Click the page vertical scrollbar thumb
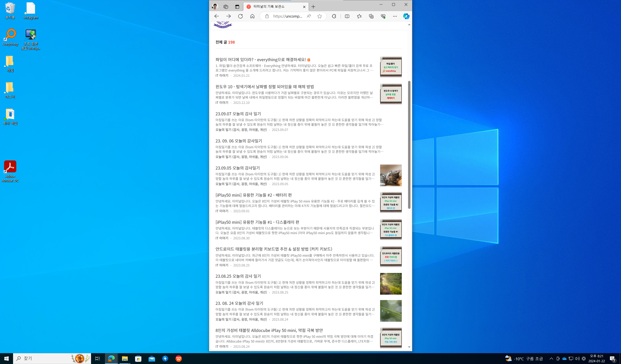This screenshot has width=621, height=364. (409, 145)
